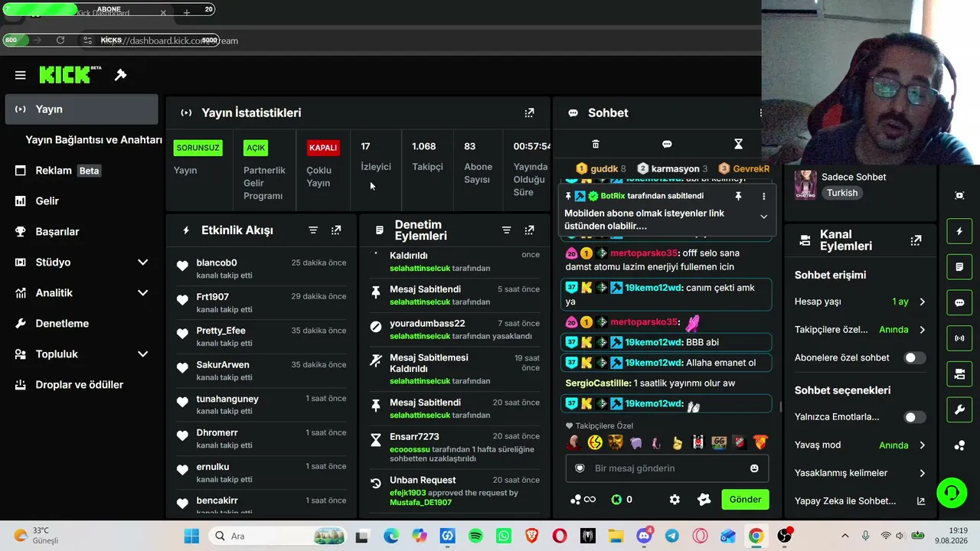This screenshot has height=551, width=980.
Task: Open WhatsApp from the taskbar
Action: 503,536
